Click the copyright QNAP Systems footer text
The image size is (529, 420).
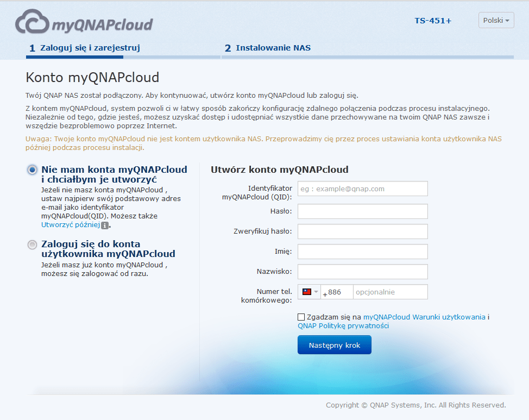click(x=415, y=405)
